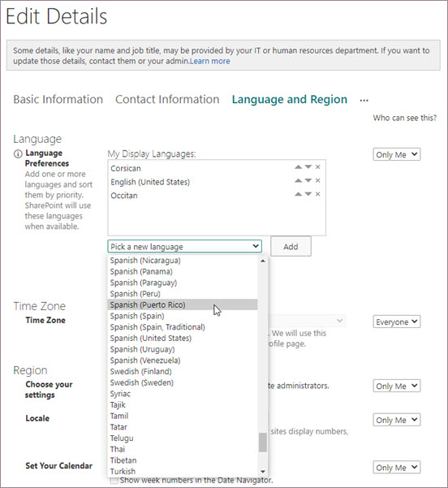Select Spanish (United States) option
This screenshot has height=488, width=448.
tap(183, 338)
